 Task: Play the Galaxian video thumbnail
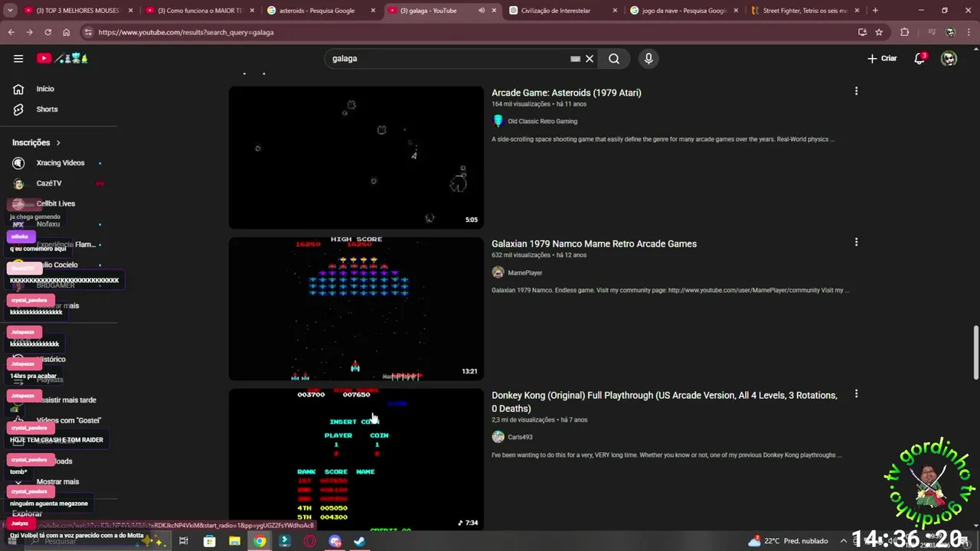tap(356, 308)
